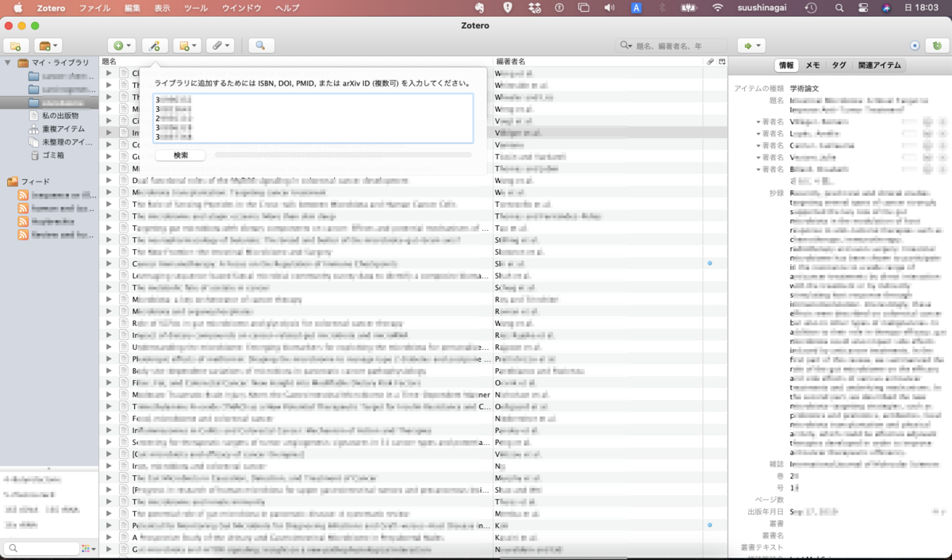Open the 表示 menu
The width and height of the screenshot is (952, 560).
click(x=162, y=8)
